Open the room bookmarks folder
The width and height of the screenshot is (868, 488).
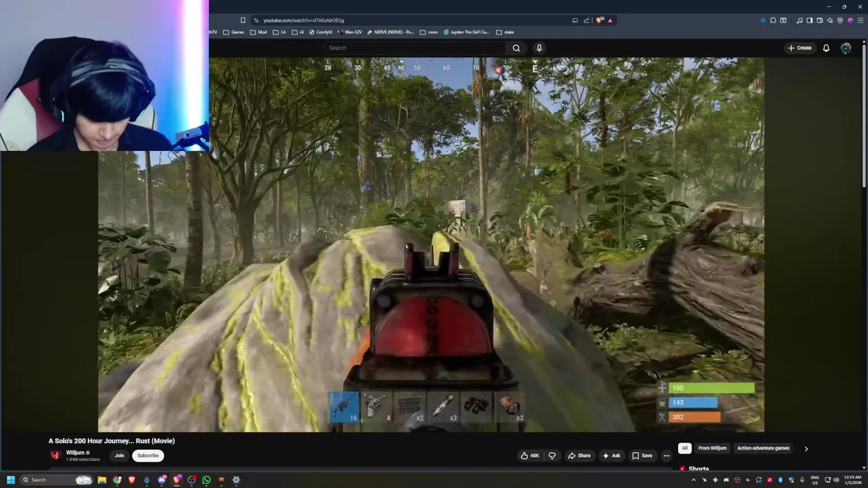coord(429,32)
